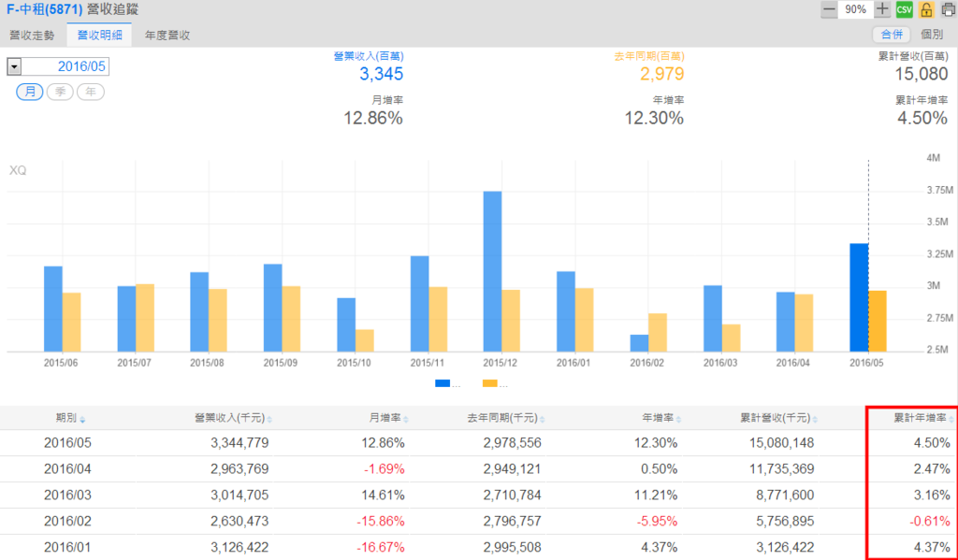The height and width of the screenshot is (560, 958).
Task: Click cumulative revenue 15,080,148 cell
Action: point(780,443)
